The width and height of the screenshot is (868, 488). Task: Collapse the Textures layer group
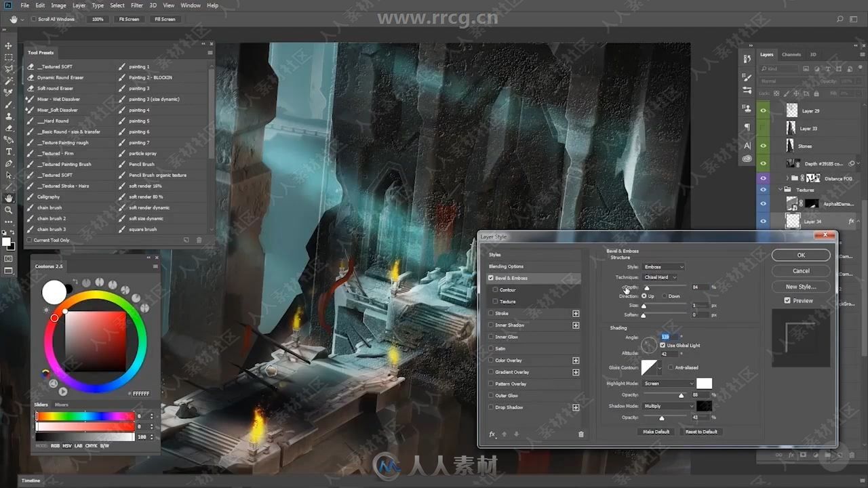click(779, 190)
